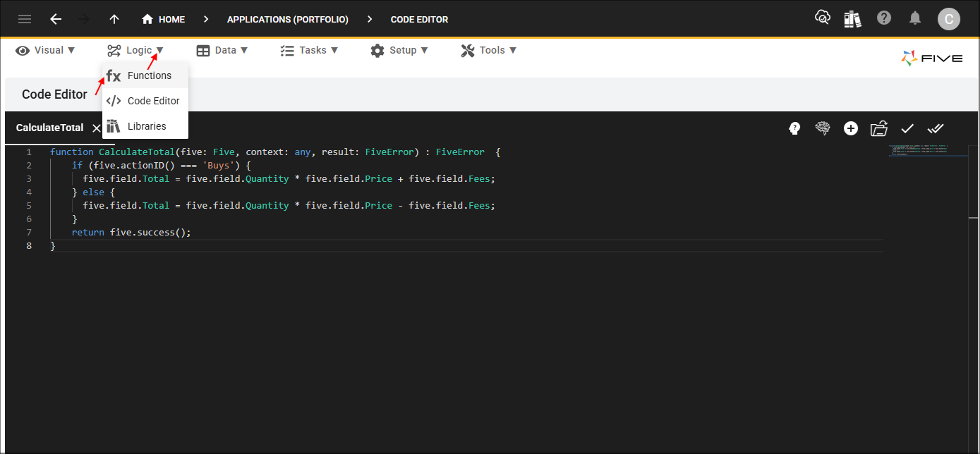Expand the Setup dropdown menu
This screenshot has width=980, height=454.
(399, 50)
